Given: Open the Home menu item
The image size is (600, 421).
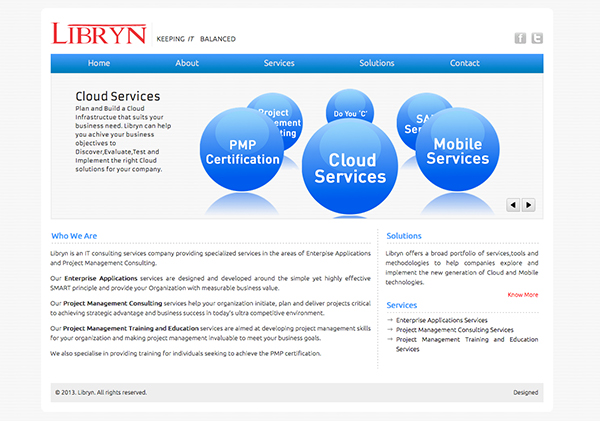Looking at the screenshot, I should click(99, 63).
